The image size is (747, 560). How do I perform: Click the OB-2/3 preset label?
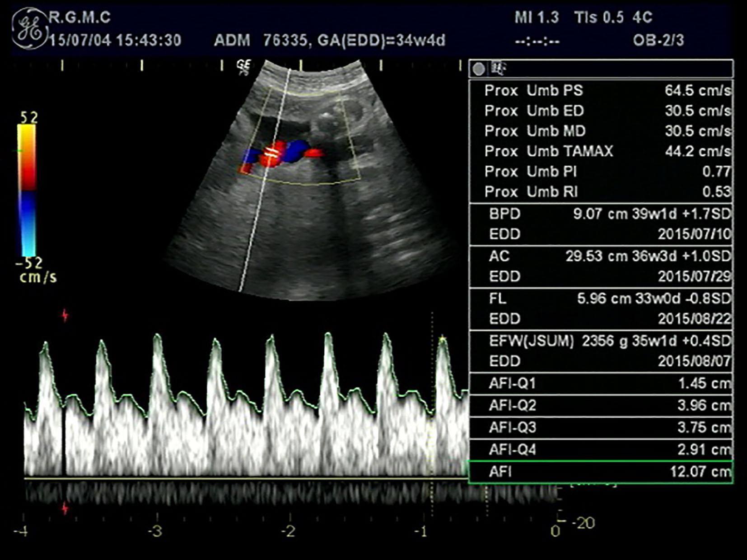pyautogui.click(x=658, y=41)
